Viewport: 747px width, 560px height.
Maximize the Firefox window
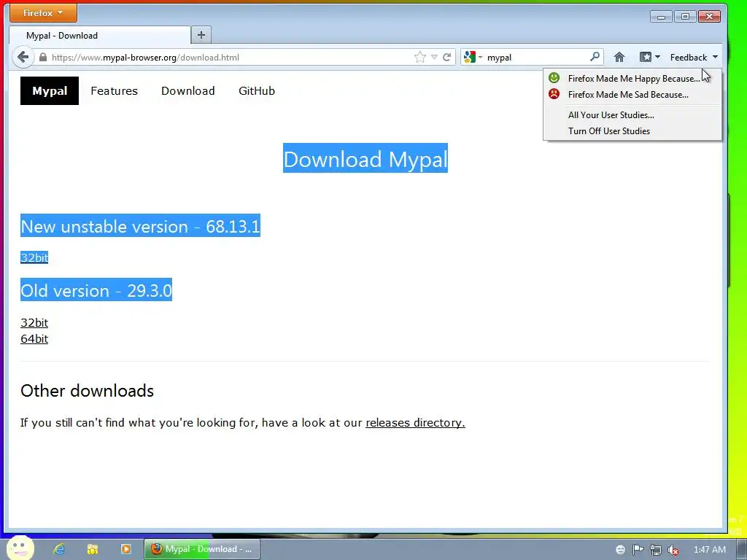point(685,17)
